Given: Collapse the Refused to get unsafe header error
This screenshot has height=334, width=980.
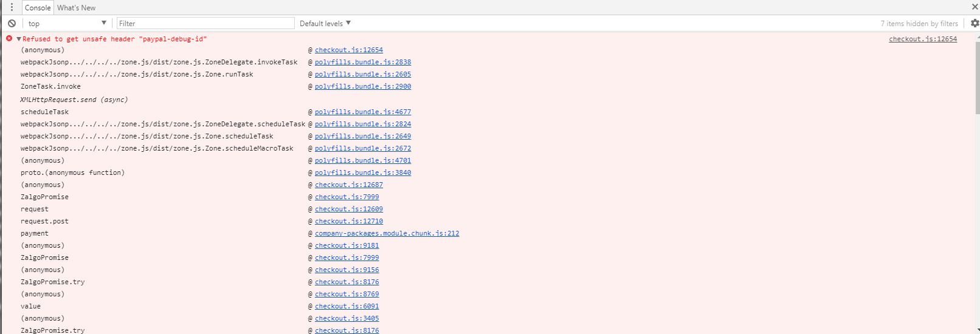Looking at the screenshot, I should pyautogui.click(x=19, y=39).
